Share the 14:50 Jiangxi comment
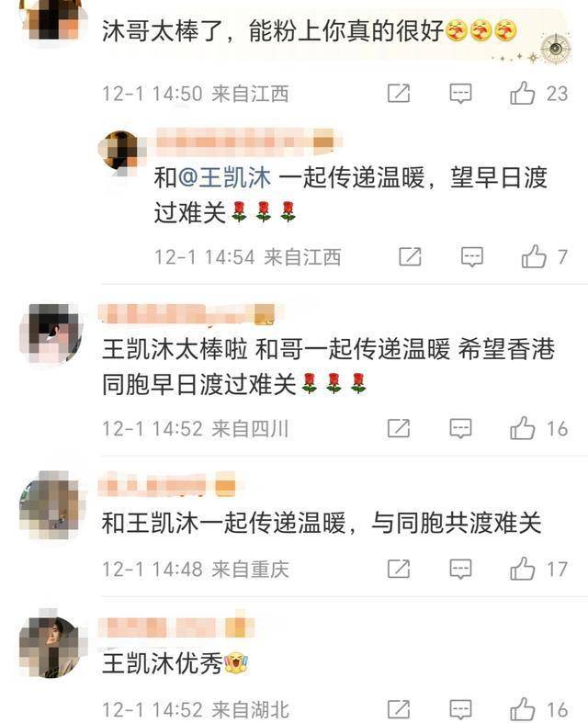This screenshot has width=588, height=723. point(399,94)
